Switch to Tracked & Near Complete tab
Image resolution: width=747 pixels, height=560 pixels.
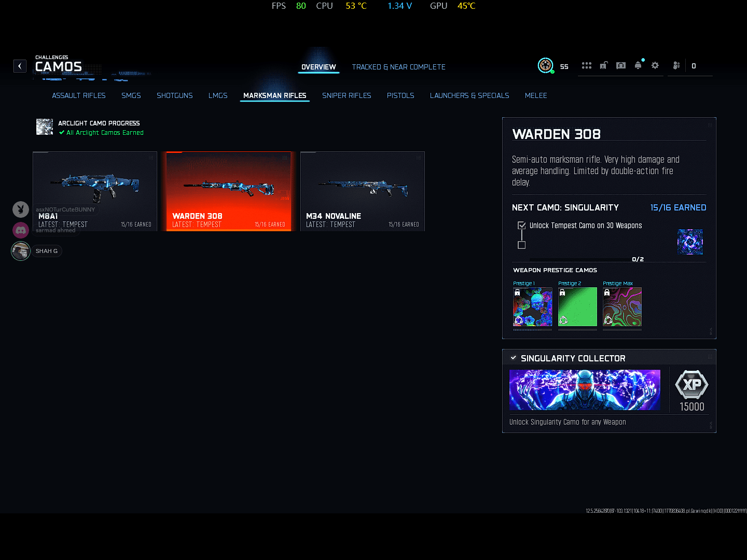coord(398,67)
